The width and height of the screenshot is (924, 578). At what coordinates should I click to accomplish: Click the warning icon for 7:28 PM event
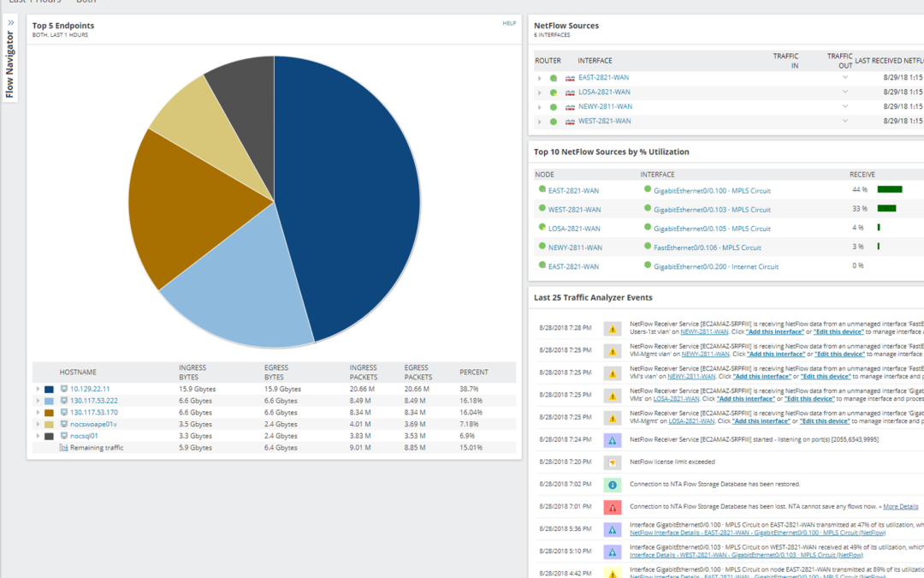[613, 329]
